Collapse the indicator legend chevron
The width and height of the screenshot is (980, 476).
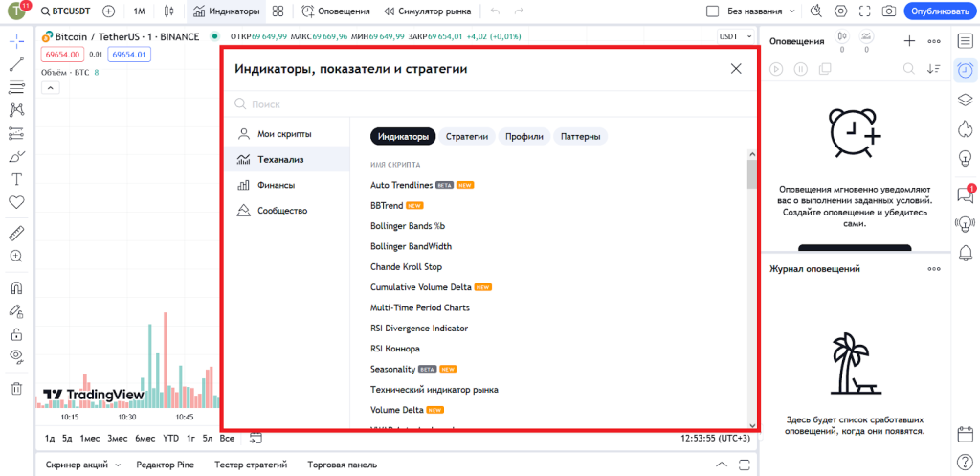coord(50,88)
